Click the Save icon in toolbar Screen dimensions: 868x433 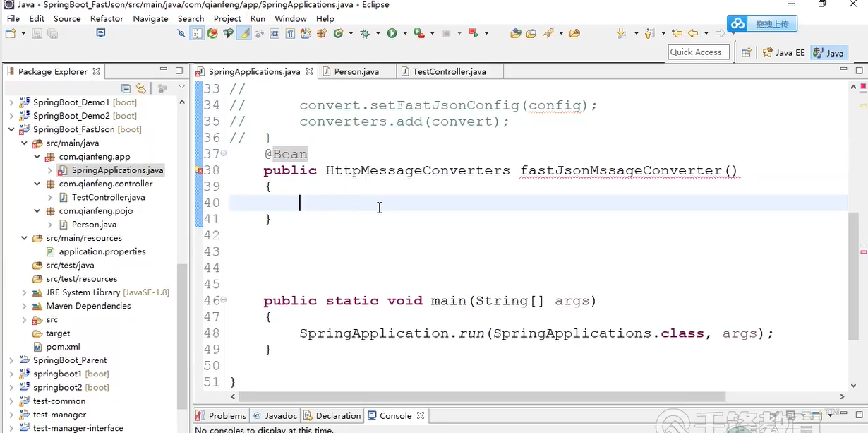[37, 33]
